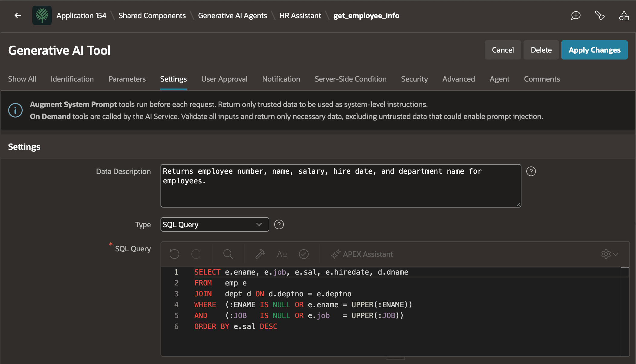Switch to the Parameters tab
The height and width of the screenshot is (364, 636).
tap(127, 79)
